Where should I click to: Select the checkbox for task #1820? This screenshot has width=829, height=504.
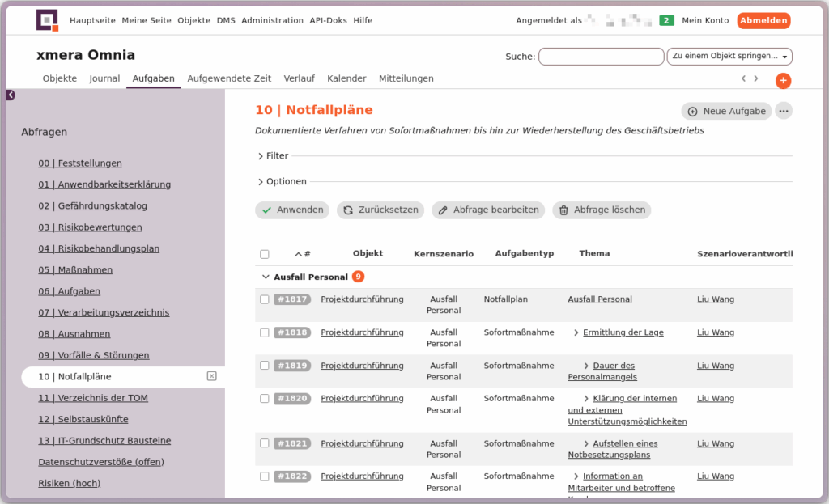pos(265,399)
